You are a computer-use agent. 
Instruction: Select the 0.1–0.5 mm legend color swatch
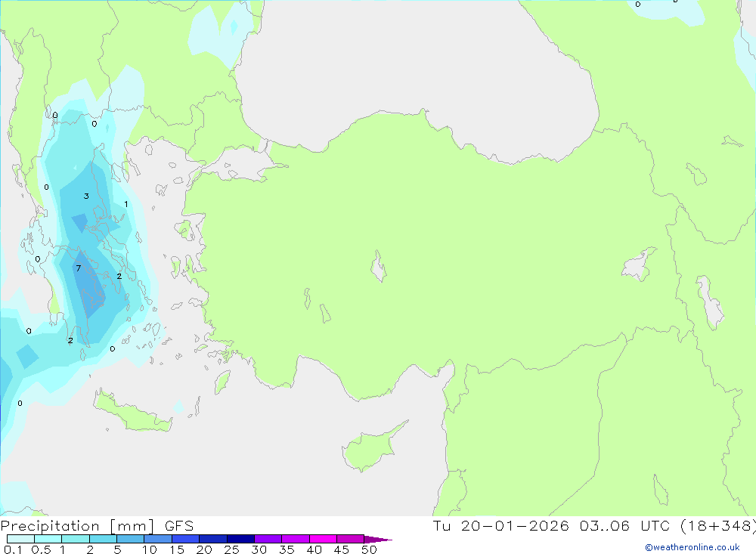[x=20, y=539]
